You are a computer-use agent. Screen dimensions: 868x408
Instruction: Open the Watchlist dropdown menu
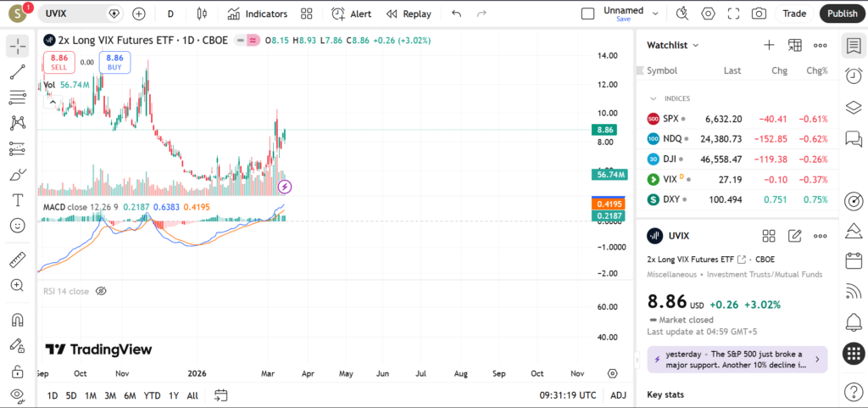point(673,45)
